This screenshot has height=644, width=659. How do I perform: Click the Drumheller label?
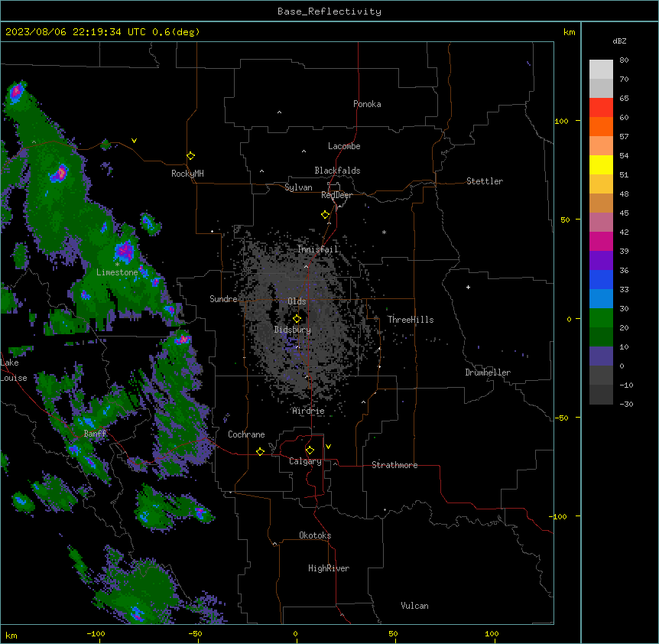click(x=488, y=372)
